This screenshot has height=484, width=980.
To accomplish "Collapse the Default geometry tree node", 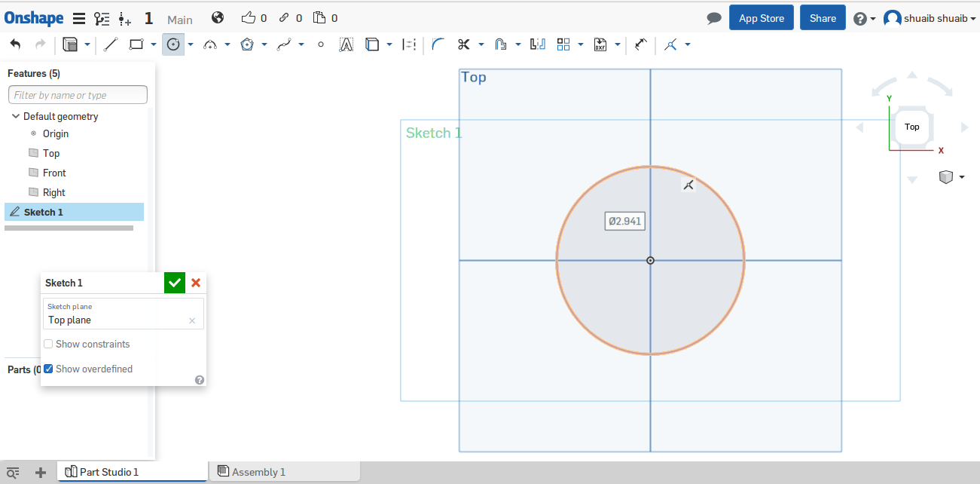I will [16, 116].
